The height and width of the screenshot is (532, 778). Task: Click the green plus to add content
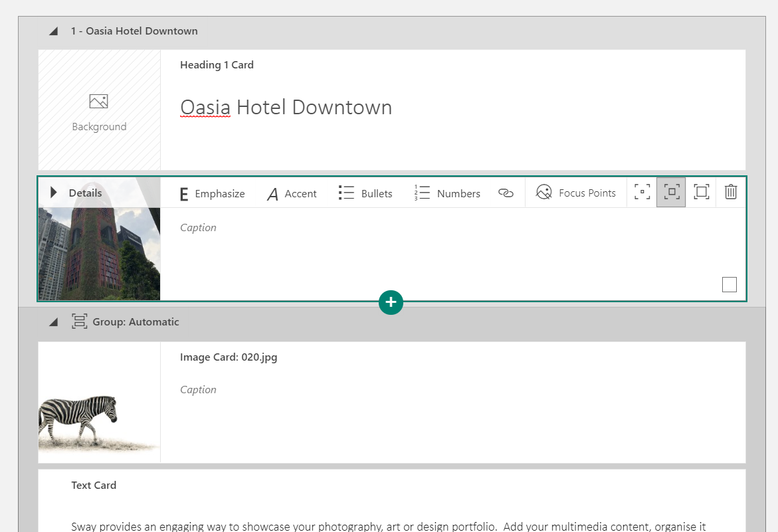coord(391,302)
